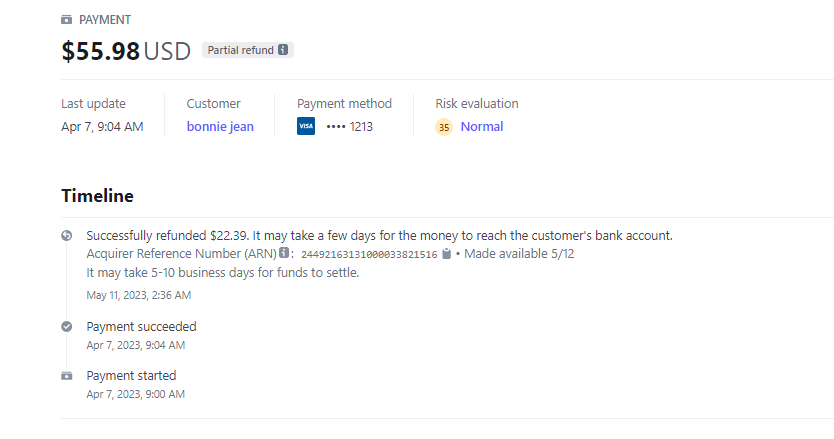
Task: Click the card ending in 1213
Action: pyautogui.click(x=349, y=127)
